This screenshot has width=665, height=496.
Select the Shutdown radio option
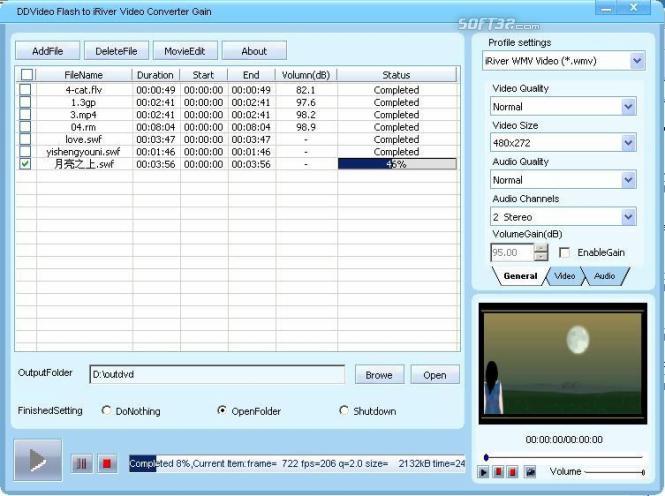tap(344, 410)
